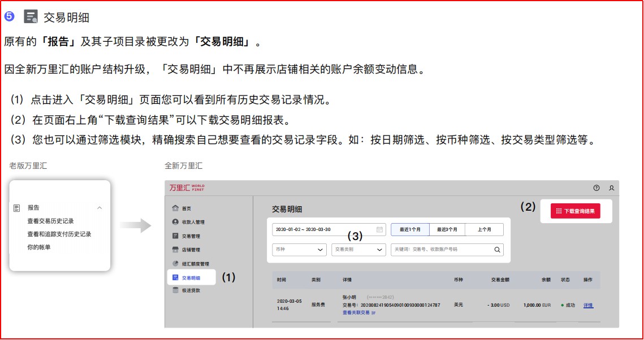The width and height of the screenshot is (644, 340).
Task: Open the help question mark icon
Action: [x=596, y=188]
